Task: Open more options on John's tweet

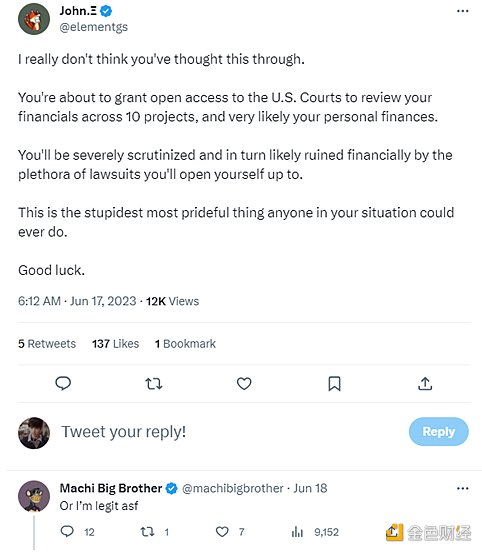Action: point(462,11)
